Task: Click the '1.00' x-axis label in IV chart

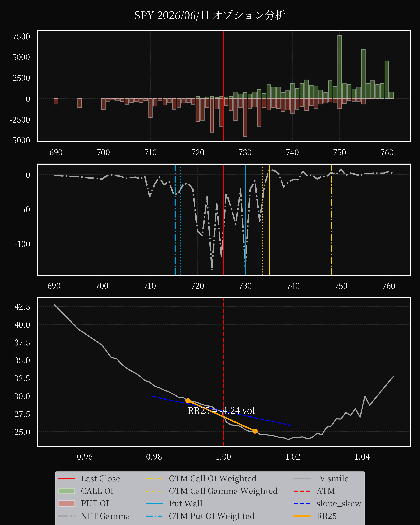Action: pos(223,457)
